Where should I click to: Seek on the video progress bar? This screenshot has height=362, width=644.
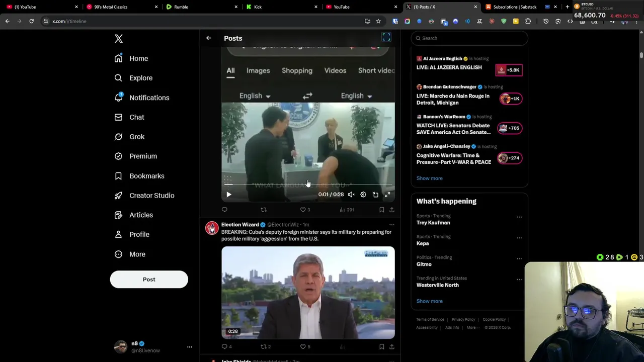click(308, 185)
